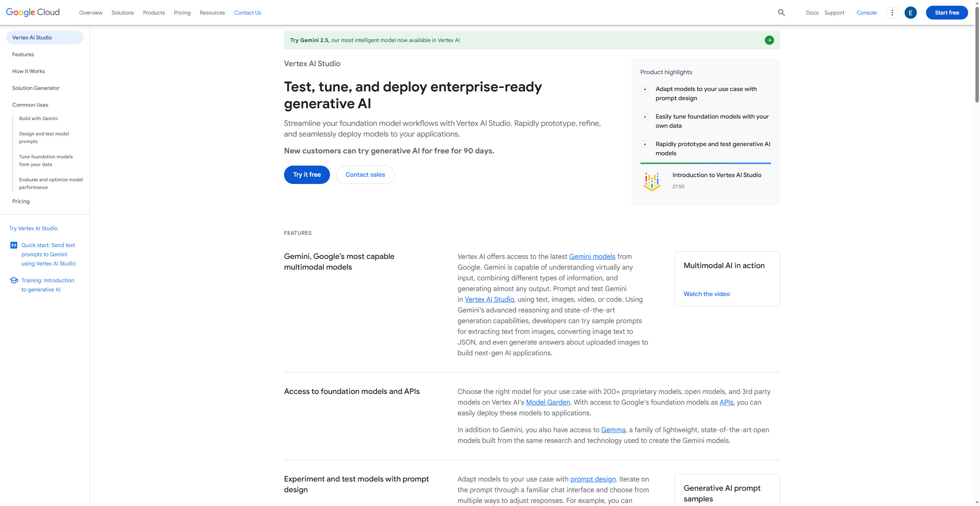Image resolution: width=980 pixels, height=506 pixels.
Task: Open the Solutions menu
Action: click(122, 13)
